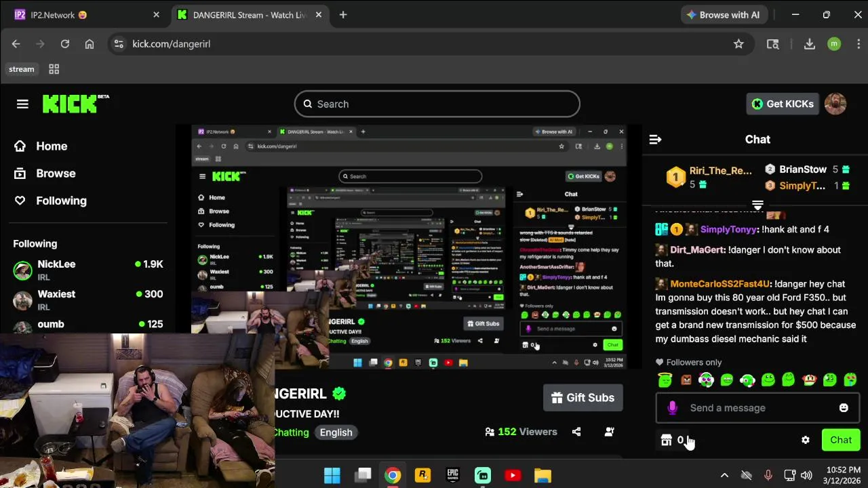Share the stream via share icon

576,432
